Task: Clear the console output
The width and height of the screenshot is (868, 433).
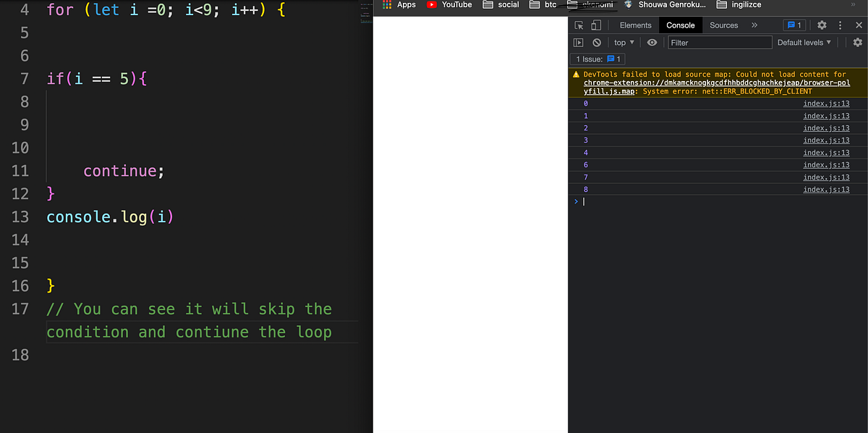Action: click(596, 42)
